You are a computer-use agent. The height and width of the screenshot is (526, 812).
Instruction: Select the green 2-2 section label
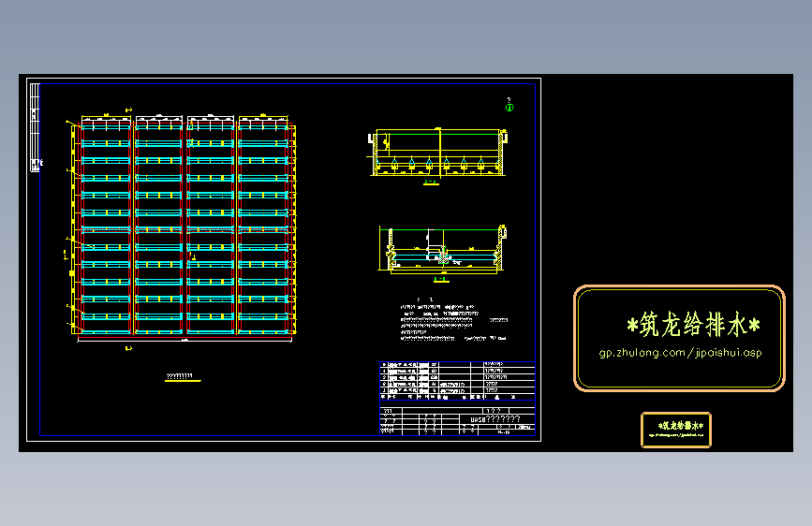pyautogui.click(x=430, y=182)
